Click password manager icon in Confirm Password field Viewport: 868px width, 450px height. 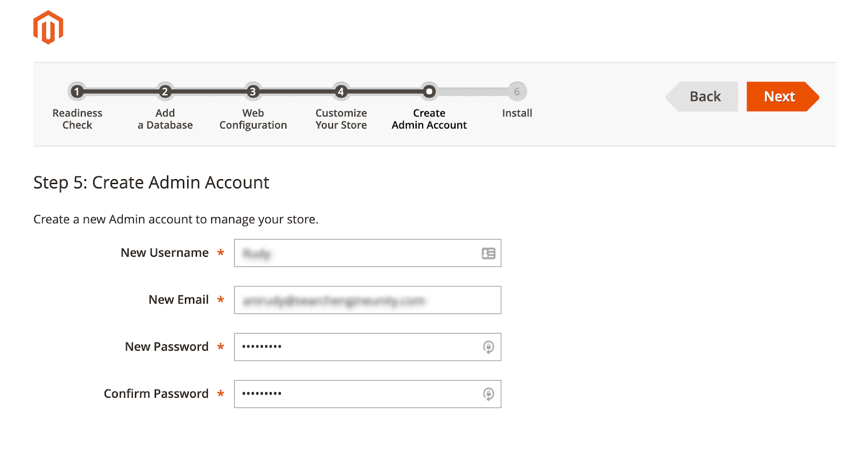tap(489, 394)
